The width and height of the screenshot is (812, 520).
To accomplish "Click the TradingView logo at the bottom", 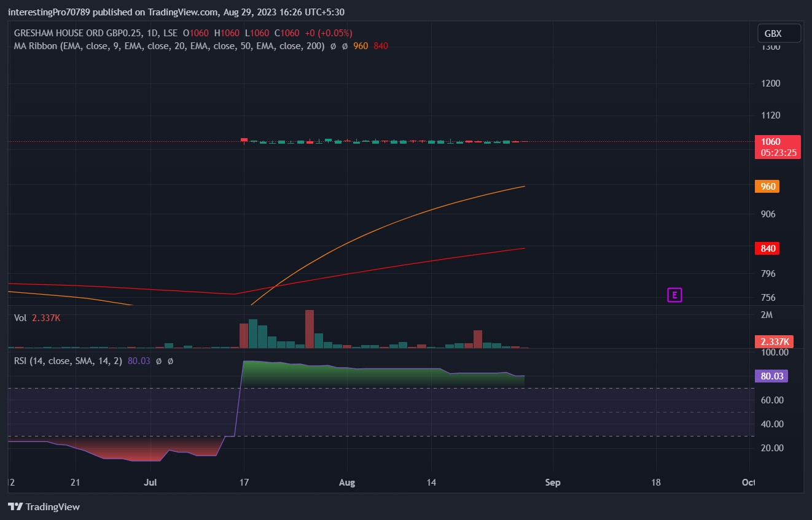I will 44,507.
